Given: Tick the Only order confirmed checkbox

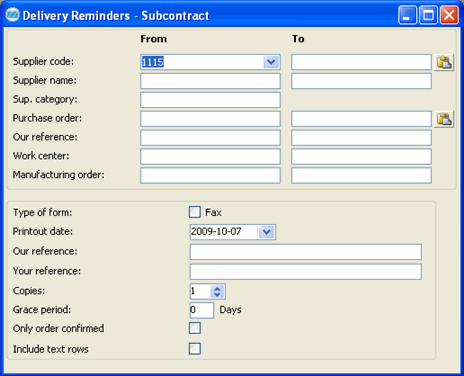Looking at the screenshot, I should tap(195, 328).
